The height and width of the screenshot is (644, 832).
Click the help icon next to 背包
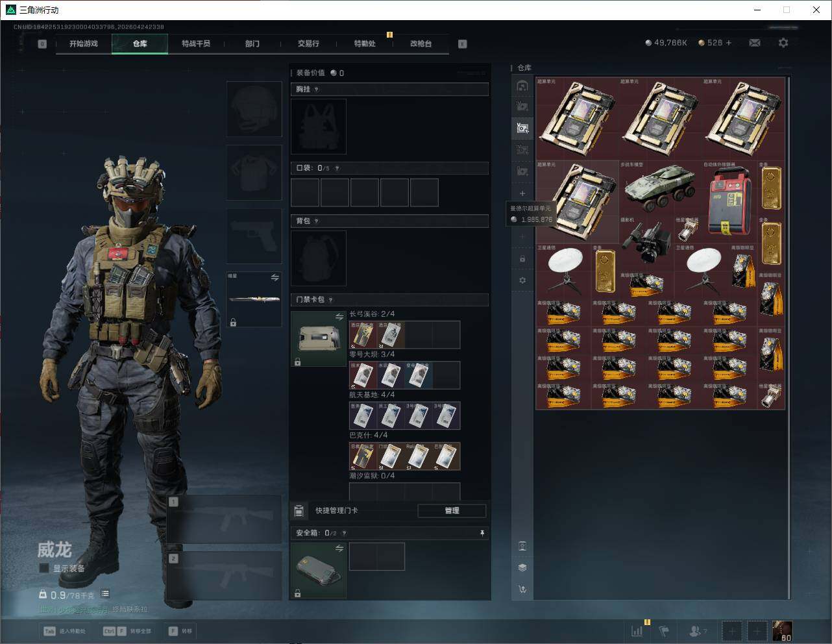pyautogui.click(x=316, y=221)
